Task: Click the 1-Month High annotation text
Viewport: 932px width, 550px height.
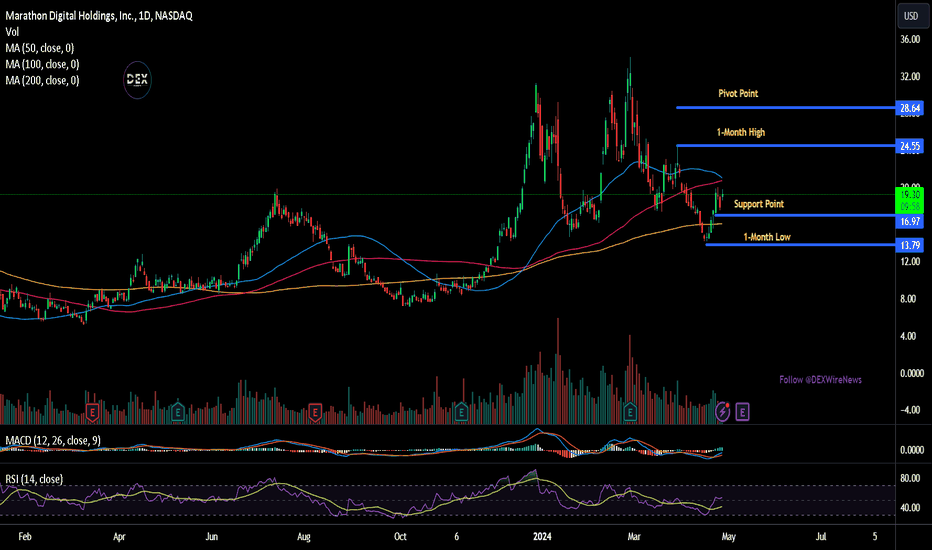Action: pyautogui.click(x=741, y=132)
